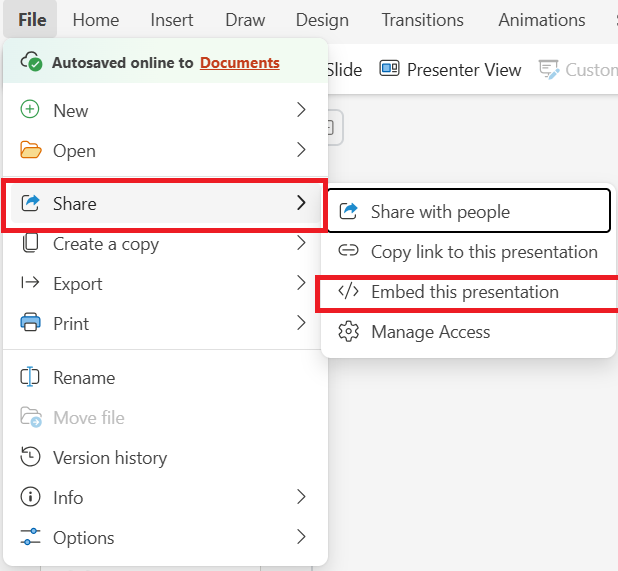The image size is (618, 571).
Task: Open the File tab
Action: coord(32,20)
